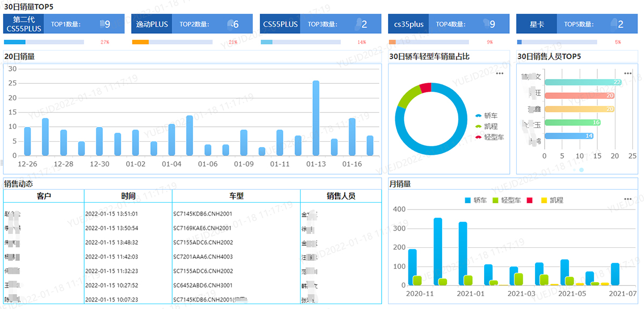Screen dimensions: 644x309
Task: Sort by the 时间 column header
Action: (x=128, y=196)
